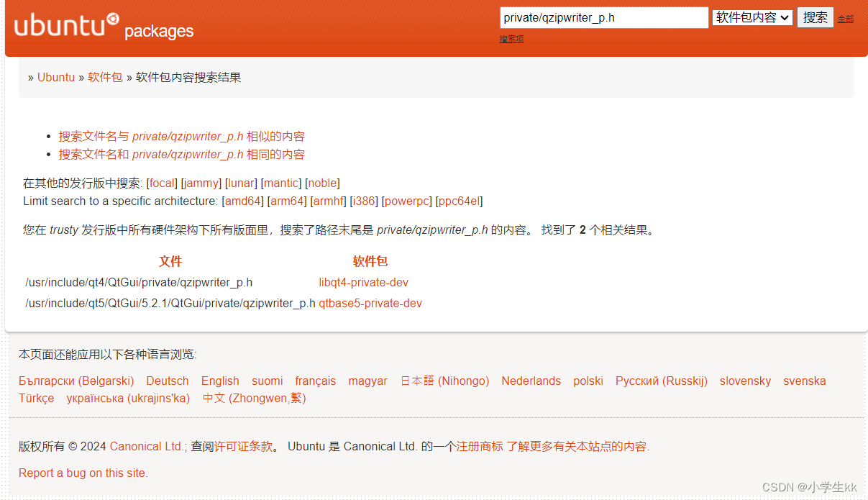The width and height of the screenshot is (868, 500).
Task: Click the 软件包 column header
Action: [x=370, y=261]
